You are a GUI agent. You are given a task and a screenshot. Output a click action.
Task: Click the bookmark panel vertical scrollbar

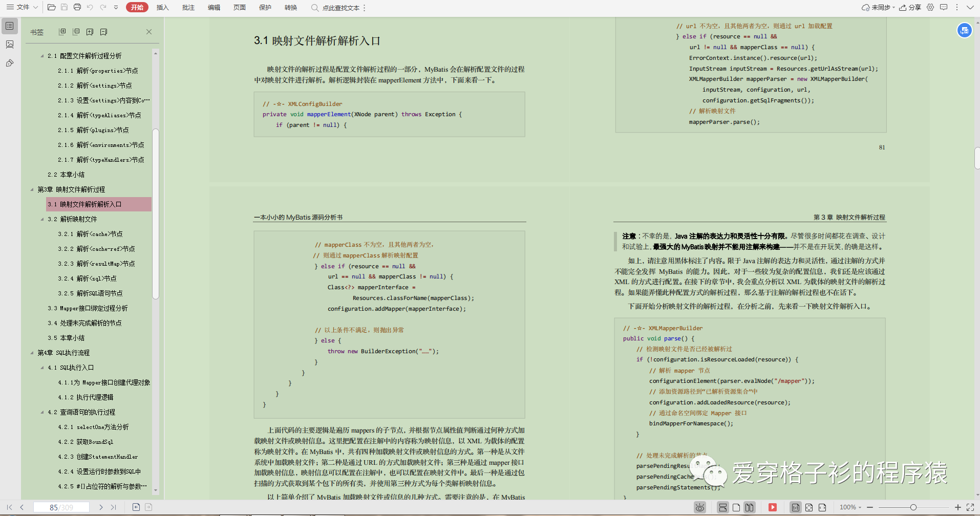[156, 213]
